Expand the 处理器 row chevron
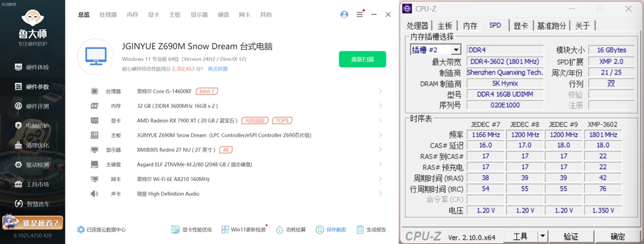 380,91
